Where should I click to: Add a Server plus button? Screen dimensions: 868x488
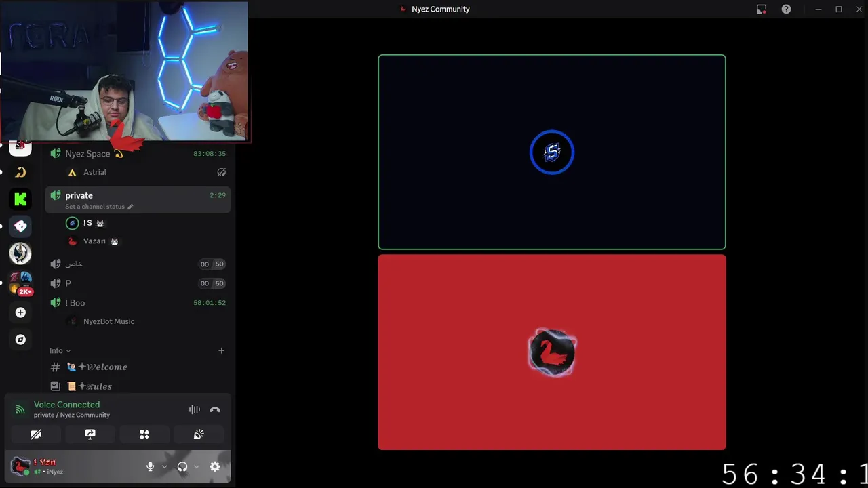click(20, 312)
